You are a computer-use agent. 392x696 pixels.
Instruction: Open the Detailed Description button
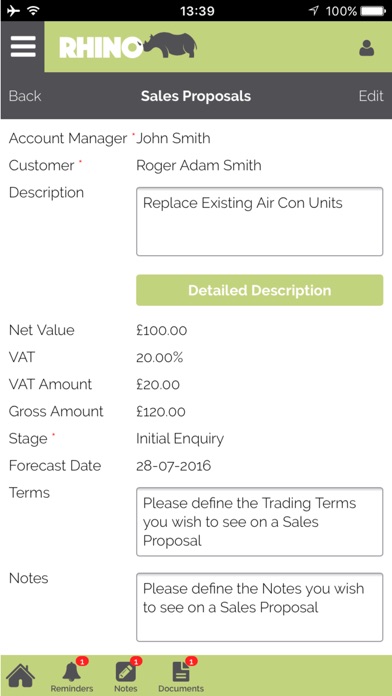pos(259,290)
